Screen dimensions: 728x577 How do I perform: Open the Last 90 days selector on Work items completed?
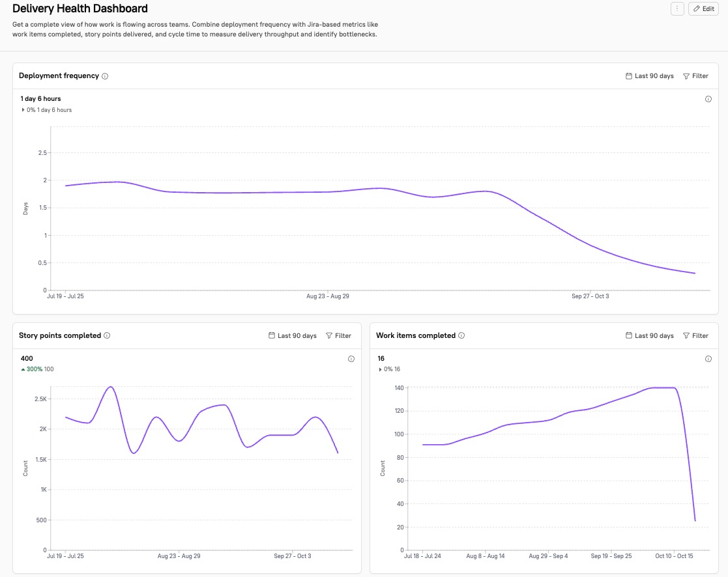click(650, 335)
